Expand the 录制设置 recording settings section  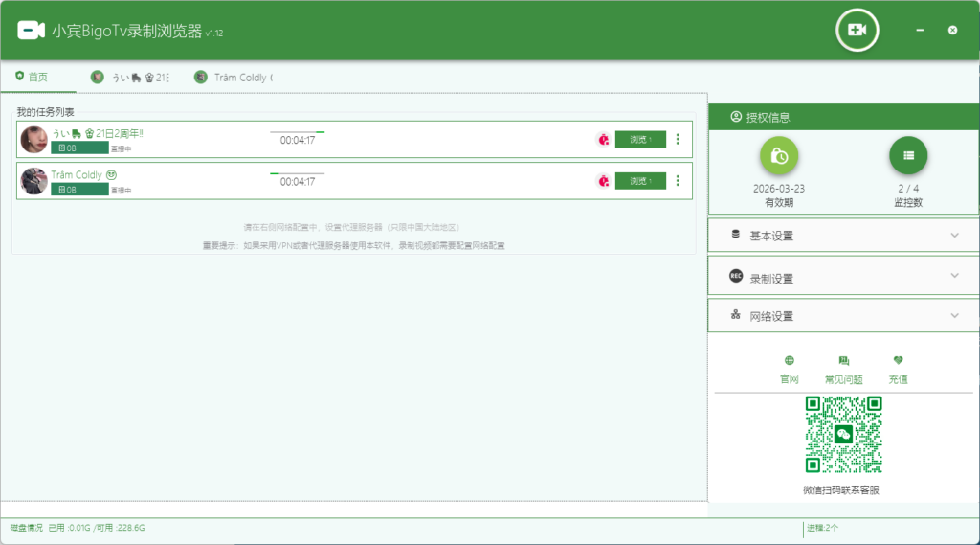point(843,278)
